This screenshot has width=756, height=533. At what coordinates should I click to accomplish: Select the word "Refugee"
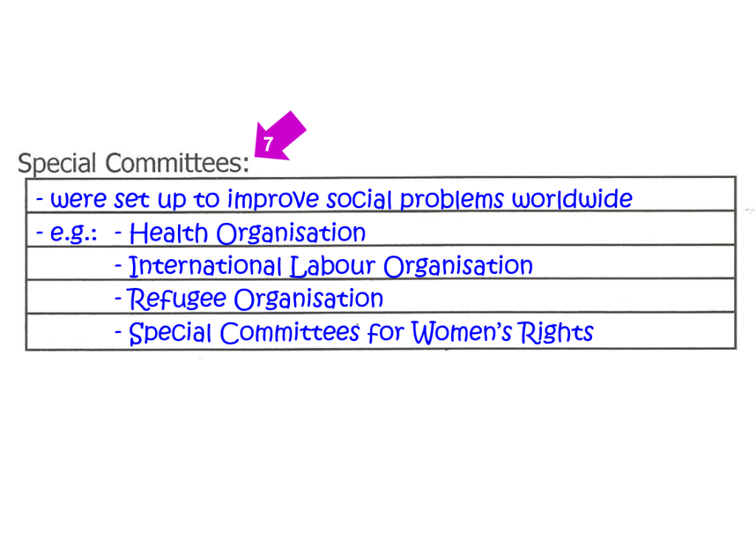pos(178,300)
